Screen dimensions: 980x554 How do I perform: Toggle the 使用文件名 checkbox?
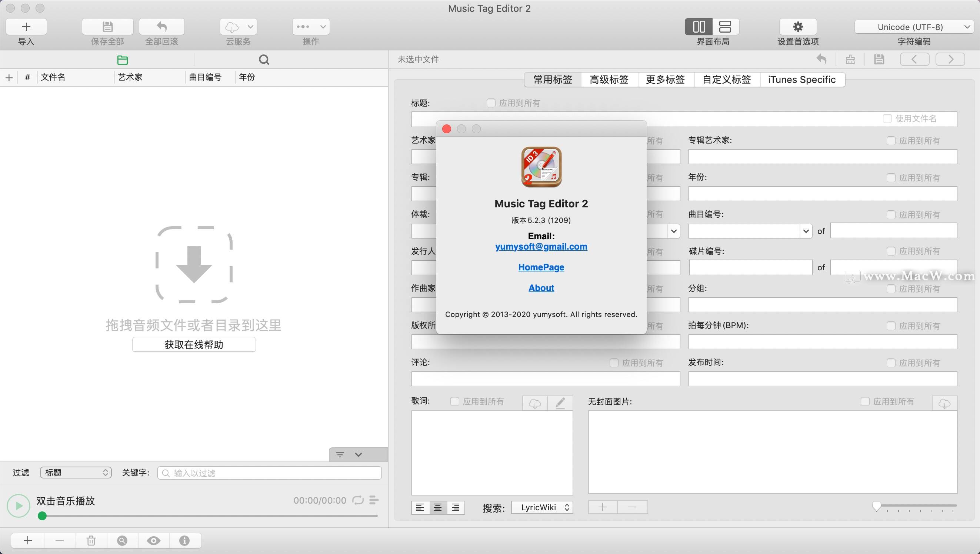887,119
